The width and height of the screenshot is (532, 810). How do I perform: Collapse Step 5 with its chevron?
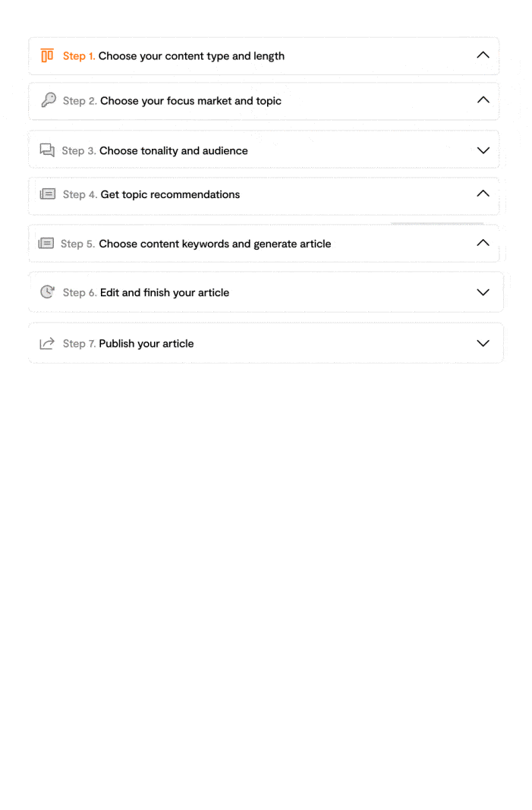pyautogui.click(x=483, y=243)
